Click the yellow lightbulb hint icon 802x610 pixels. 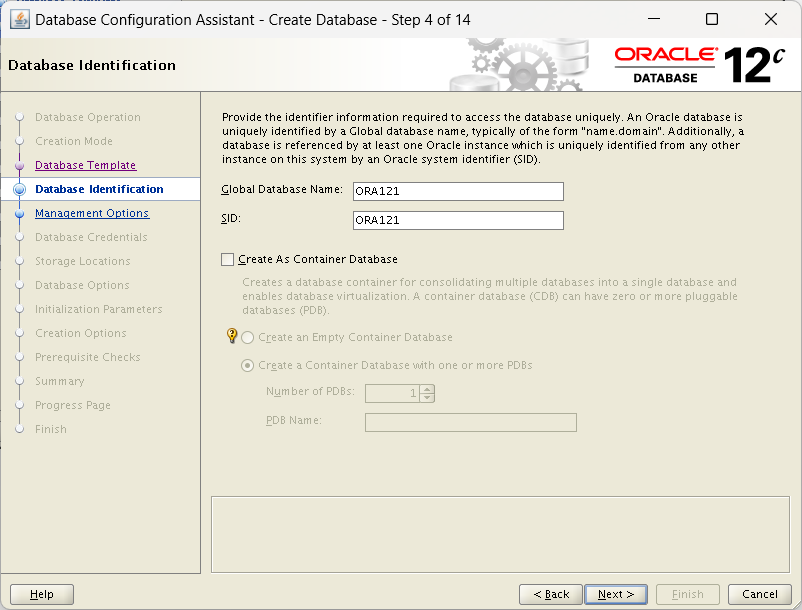click(x=232, y=335)
